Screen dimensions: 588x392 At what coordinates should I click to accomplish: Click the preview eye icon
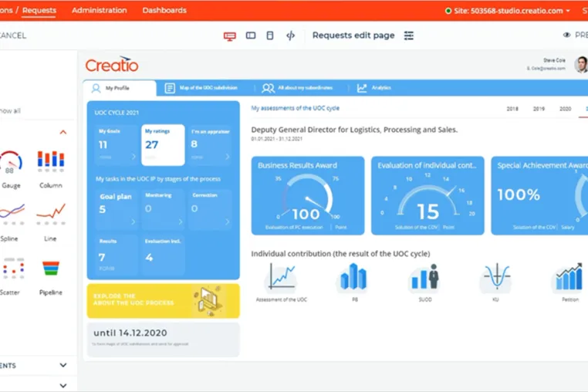pyautogui.click(x=566, y=35)
